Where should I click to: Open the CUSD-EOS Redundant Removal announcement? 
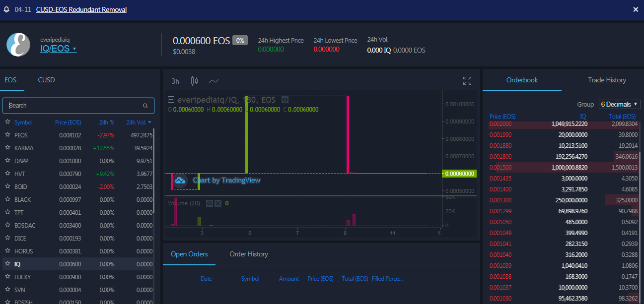point(81,10)
